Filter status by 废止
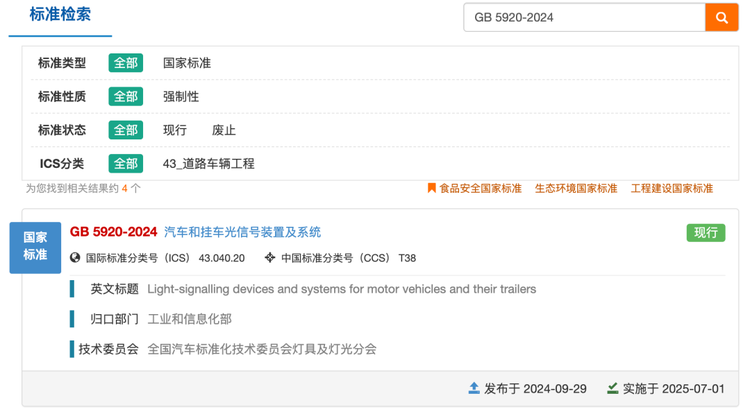 point(224,130)
